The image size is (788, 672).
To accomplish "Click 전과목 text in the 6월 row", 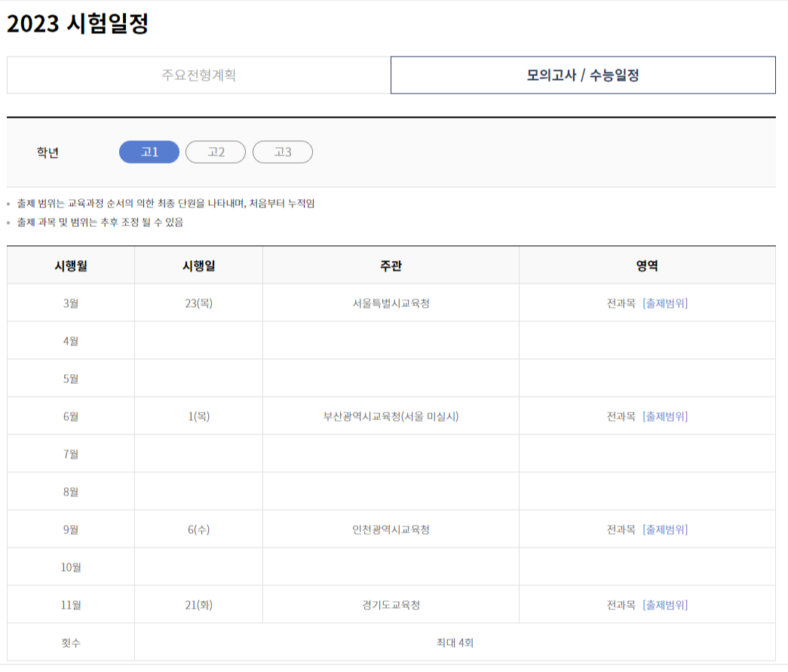I will pyautogui.click(x=621, y=416).
